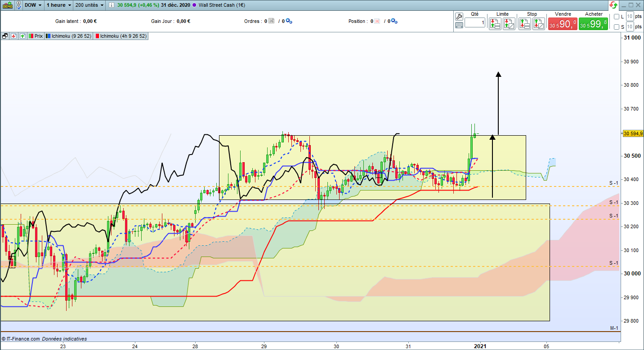Click the Qté quantity input field
Image resolution: width=644 pixels, height=350 pixels.
(475, 22)
